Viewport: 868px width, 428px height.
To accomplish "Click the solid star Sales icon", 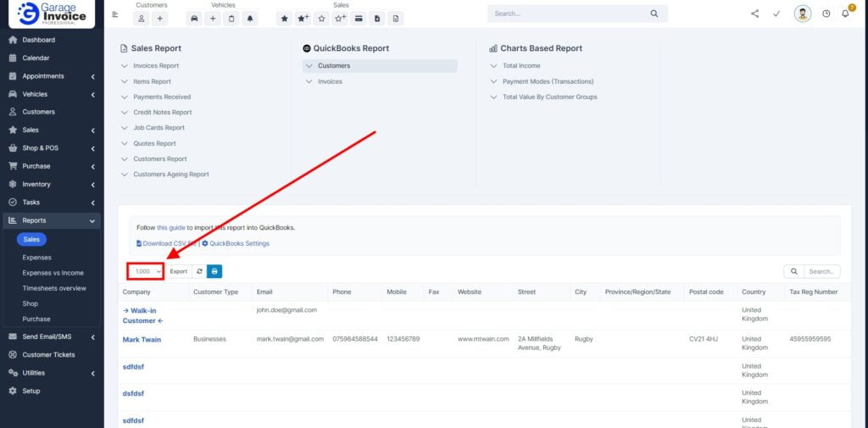I will (x=285, y=19).
